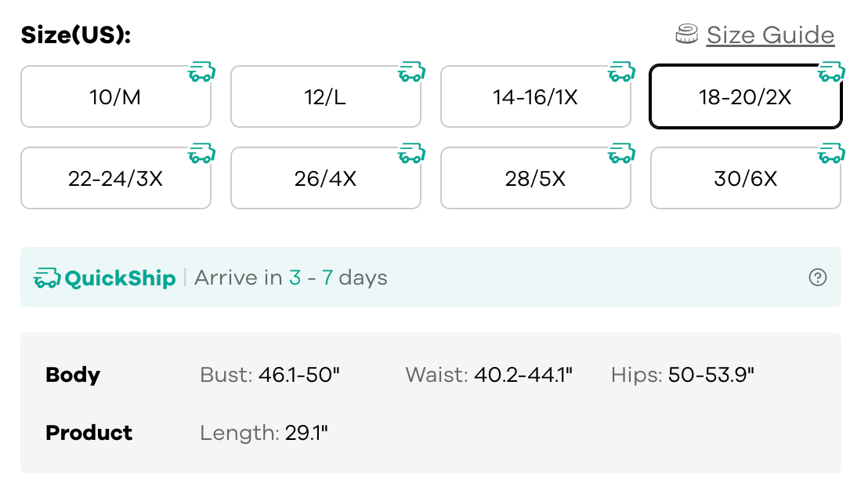
Task: Choose the 12/L size option
Action: pos(325,97)
